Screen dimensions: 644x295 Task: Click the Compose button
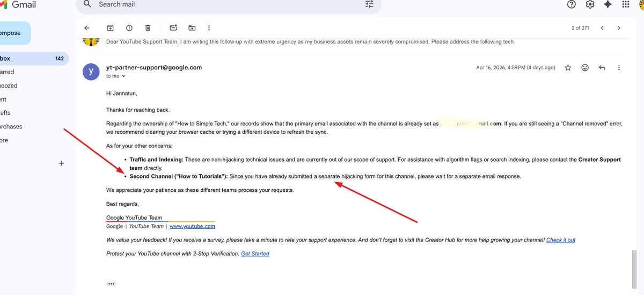click(15, 33)
